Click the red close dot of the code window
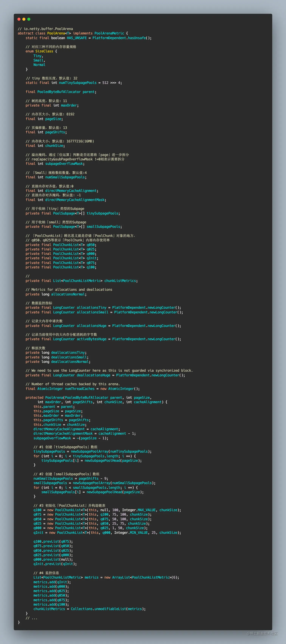 click(x=19, y=19)
